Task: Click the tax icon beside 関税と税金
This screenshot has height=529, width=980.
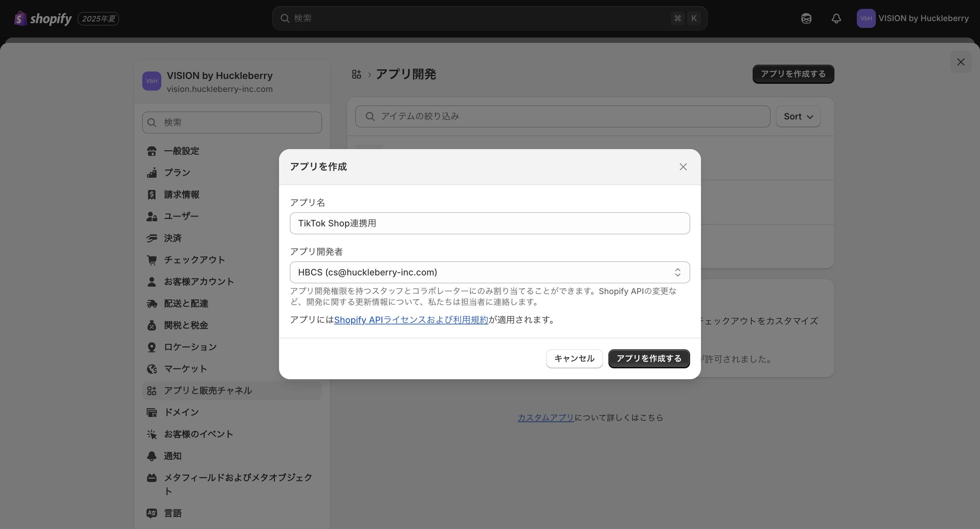Action: pos(152,325)
